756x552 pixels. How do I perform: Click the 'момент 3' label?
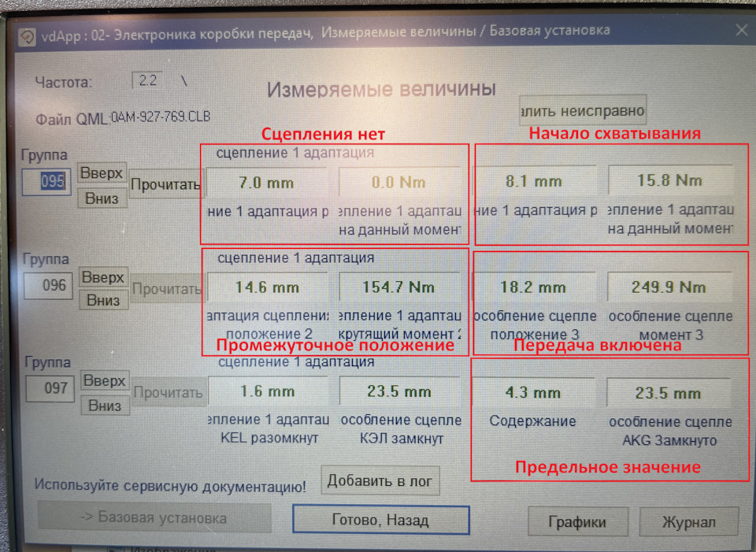(671, 334)
